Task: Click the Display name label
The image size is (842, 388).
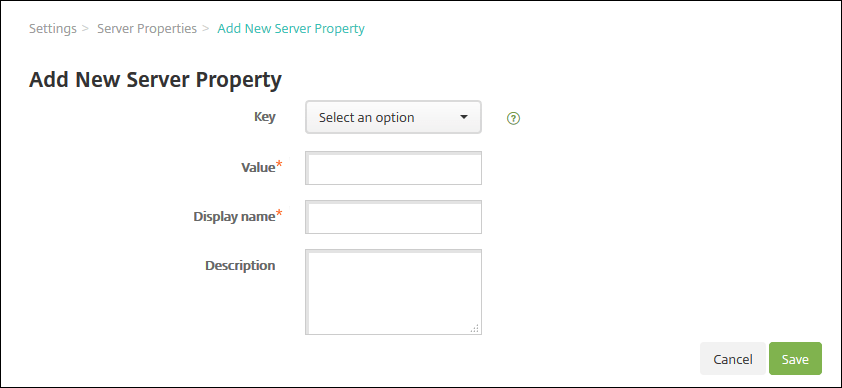Action: (x=234, y=216)
